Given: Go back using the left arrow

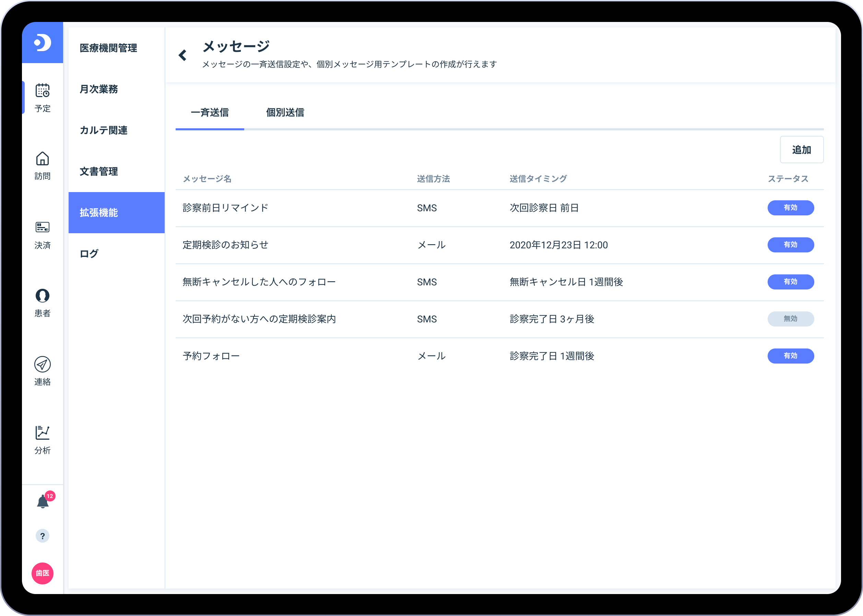Looking at the screenshot, I should coord(183,54).
